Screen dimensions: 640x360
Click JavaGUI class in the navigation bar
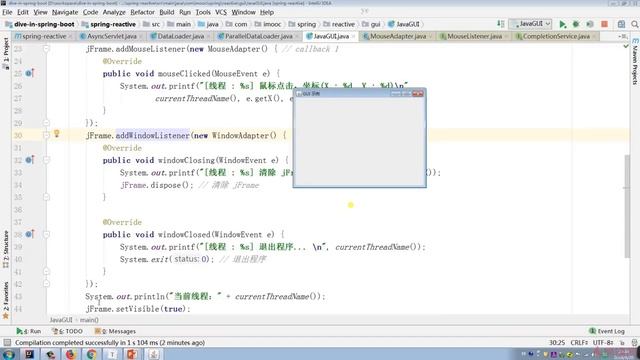(x=404, y=24)
